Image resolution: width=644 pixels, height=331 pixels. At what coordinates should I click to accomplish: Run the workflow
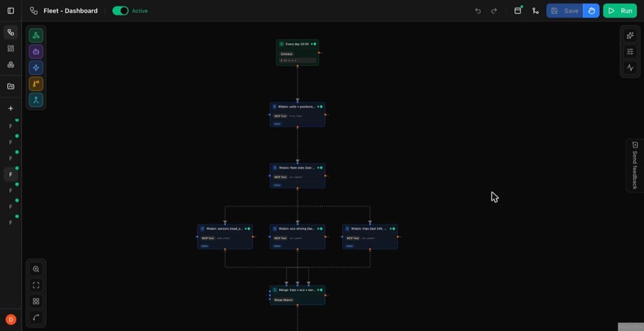[x=620, y=11]
